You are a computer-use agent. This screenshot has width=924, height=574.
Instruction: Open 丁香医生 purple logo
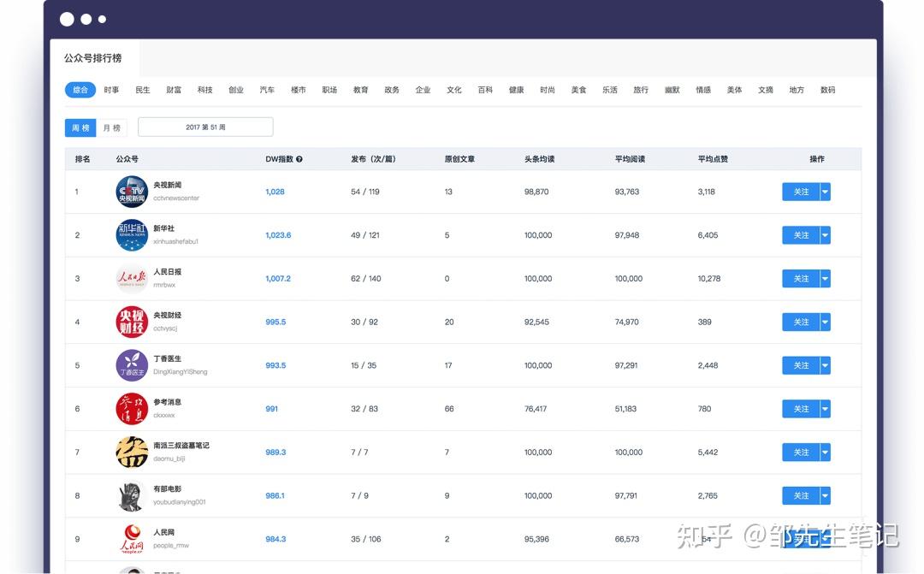tap(132, 365)
